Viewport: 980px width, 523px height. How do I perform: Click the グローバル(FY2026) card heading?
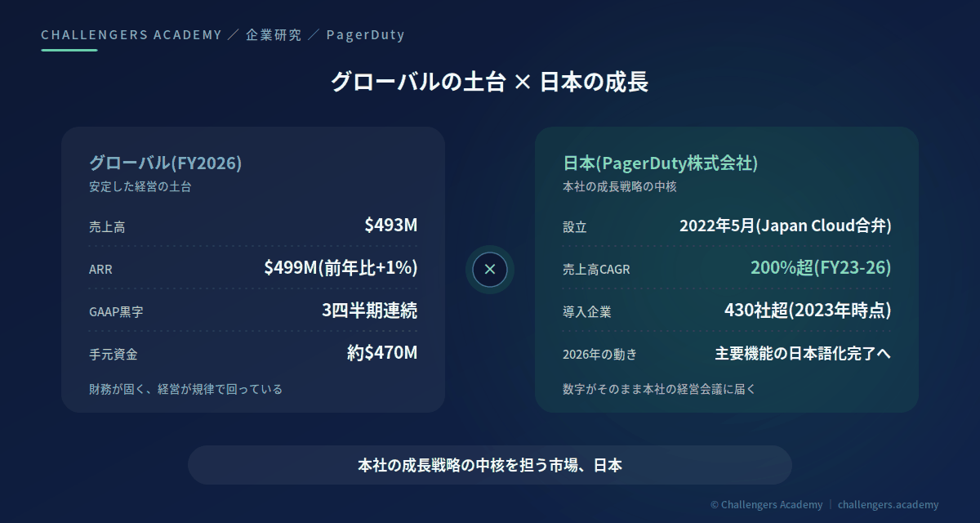click(165, 163)
